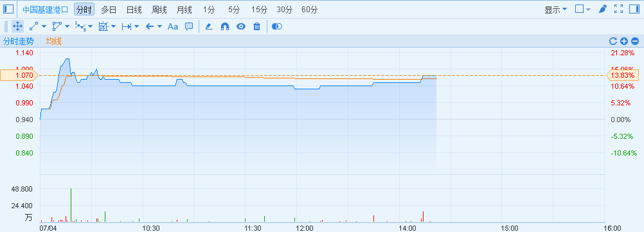
Task: Click the 1.070 price marker label
Action: [x=19, y=76]
